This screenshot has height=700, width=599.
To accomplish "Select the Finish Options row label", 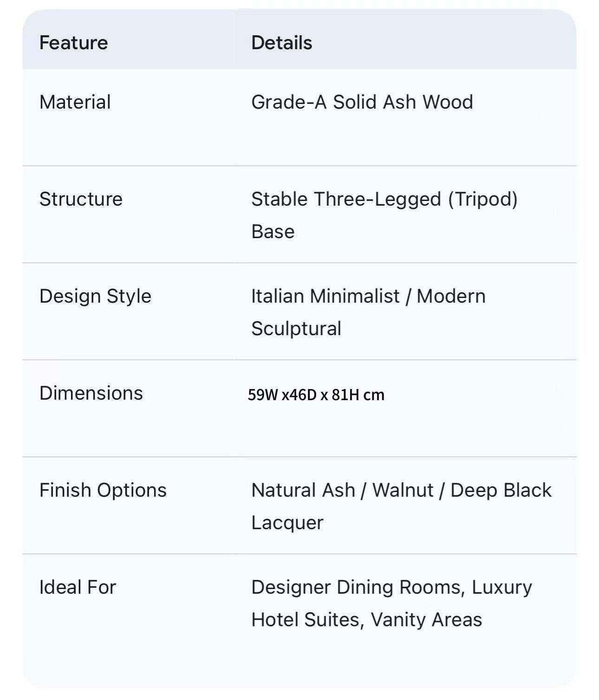I will pos(103,490).
